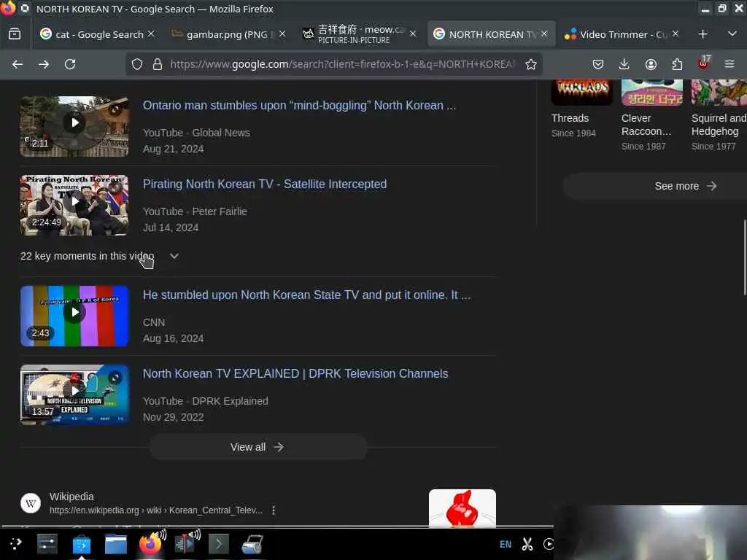Viewport: 747px width, 560px height.
Task: Click the EN keyboard layout indicator
Action: [x=506, y=544]
